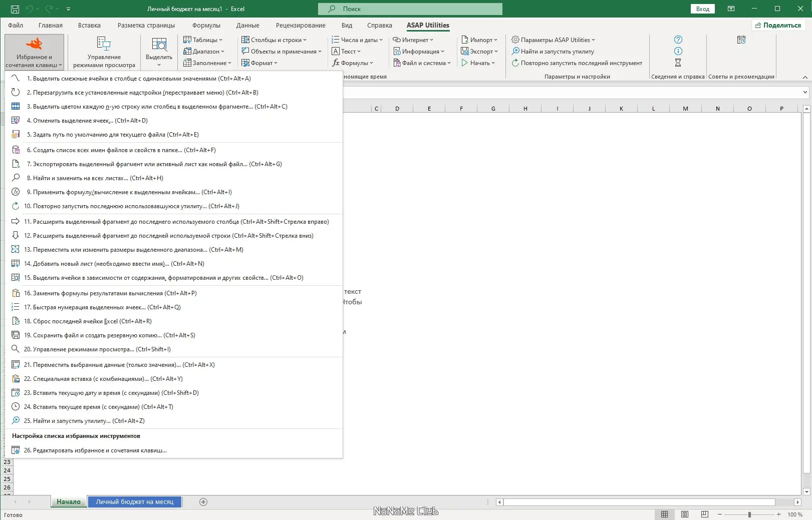Adjust the zoom slider at bottom right
Viewport: 812px width, 520px height.
[750, 514]
